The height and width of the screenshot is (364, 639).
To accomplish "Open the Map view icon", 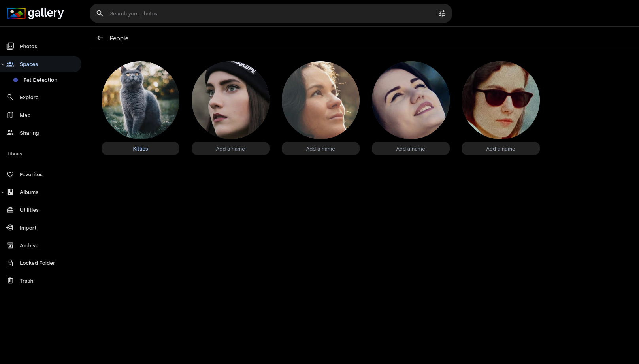I will click(10, 115).
